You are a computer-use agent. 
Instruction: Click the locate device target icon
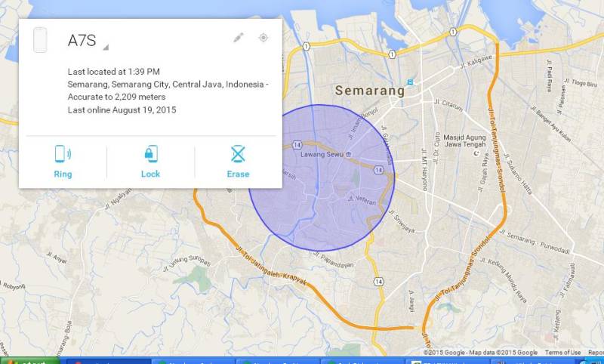click(x=263, y=37)
